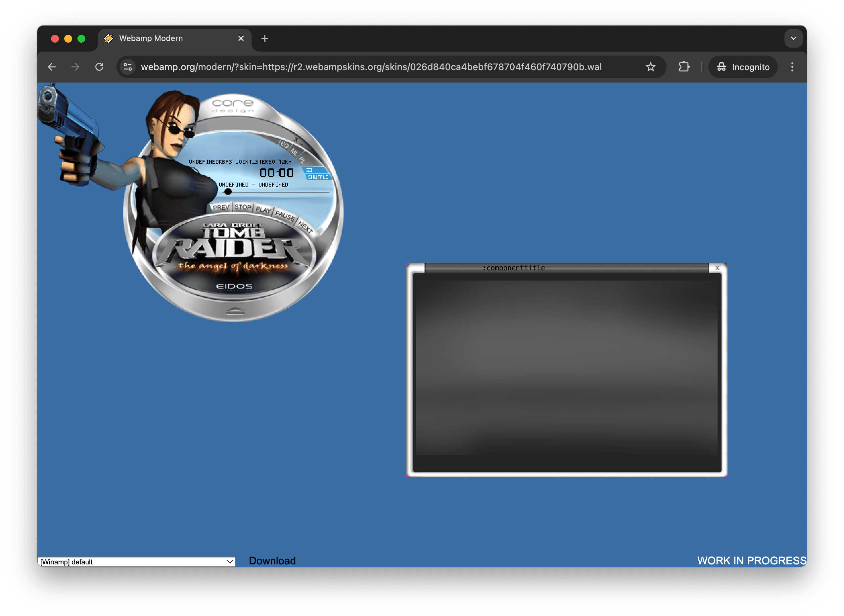Open the Chrome three-dot menu
844x616 pixels.
tap(792, 67)
